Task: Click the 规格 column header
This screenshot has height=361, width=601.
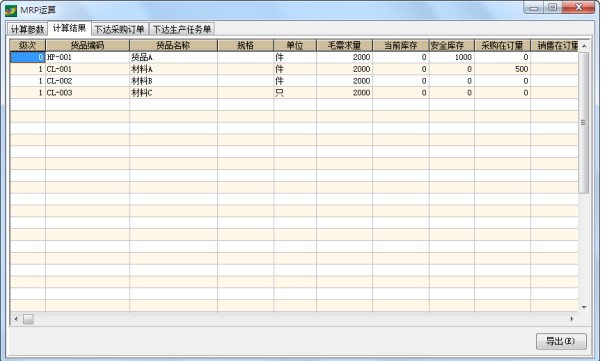Action: 245,45
